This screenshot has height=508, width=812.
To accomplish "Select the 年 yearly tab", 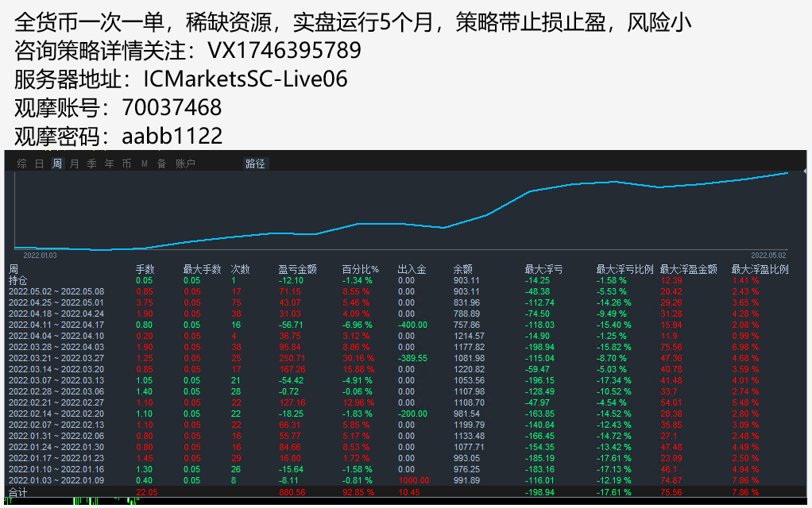I will (109, 164).
